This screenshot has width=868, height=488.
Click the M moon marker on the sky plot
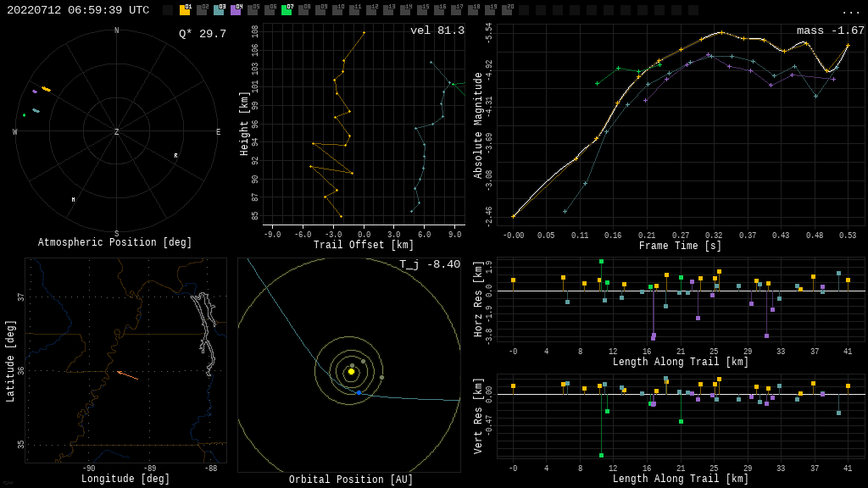pos(74,200)
